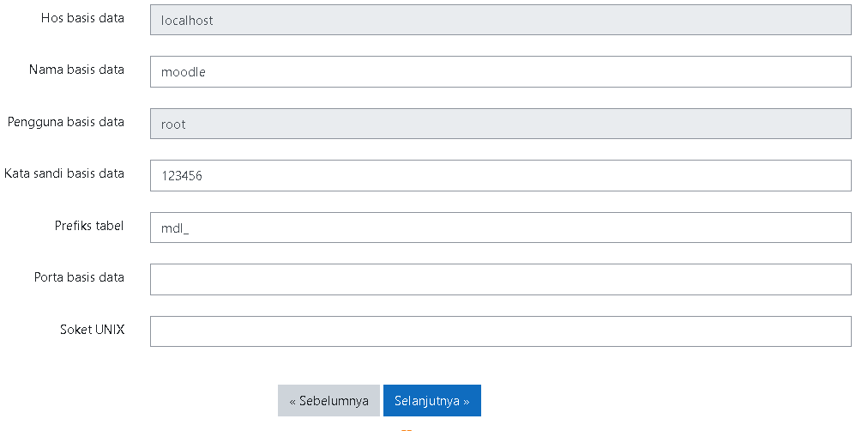868x431 pixels.
Task: Click on the '123456' password text
Action: point(182,176)
